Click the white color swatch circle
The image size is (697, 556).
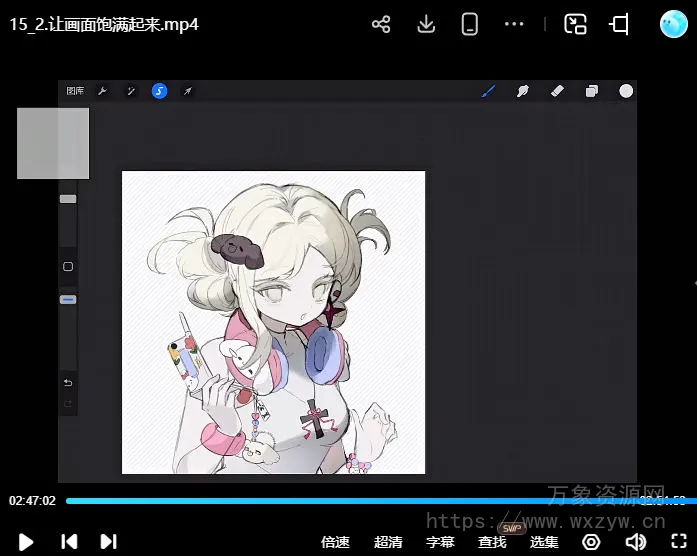point(626,91)
